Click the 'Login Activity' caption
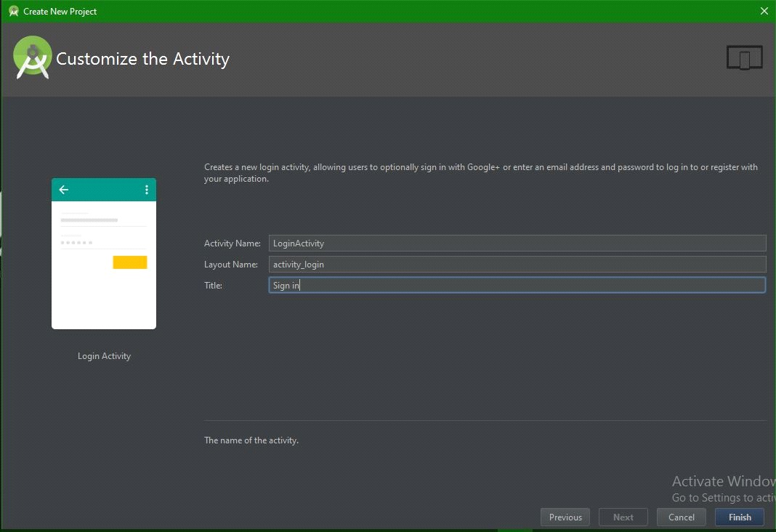 pyautogui.click(x=105, y=356)
